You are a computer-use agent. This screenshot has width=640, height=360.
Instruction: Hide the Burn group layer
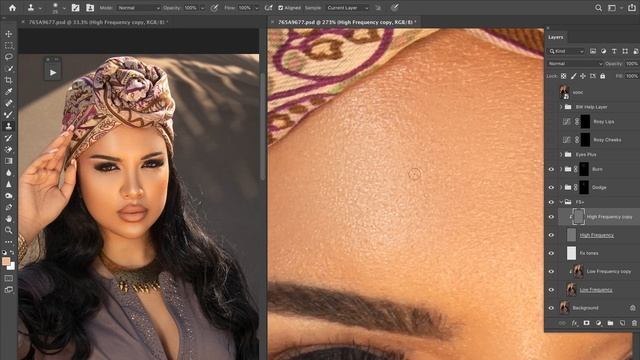pos(551,169)
